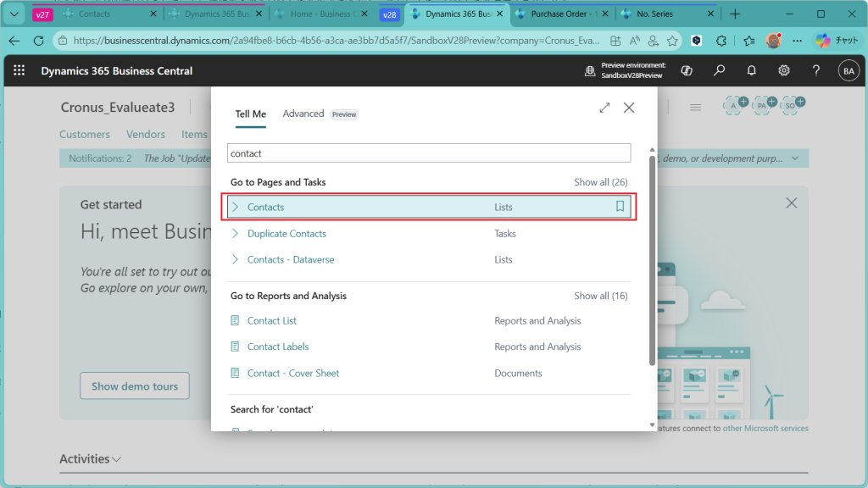The image size is (868, 488).
Task: Open the app launcher waffle icon
Action: [19, 70]
